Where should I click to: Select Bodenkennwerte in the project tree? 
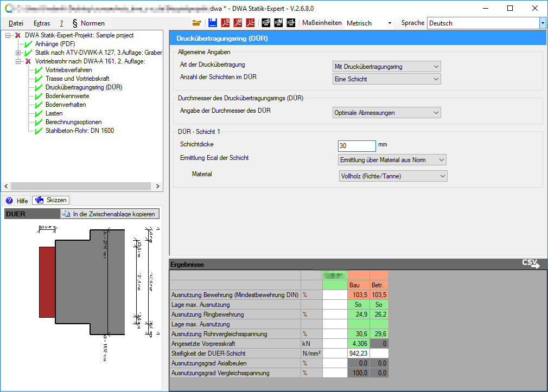coord(67,96)
